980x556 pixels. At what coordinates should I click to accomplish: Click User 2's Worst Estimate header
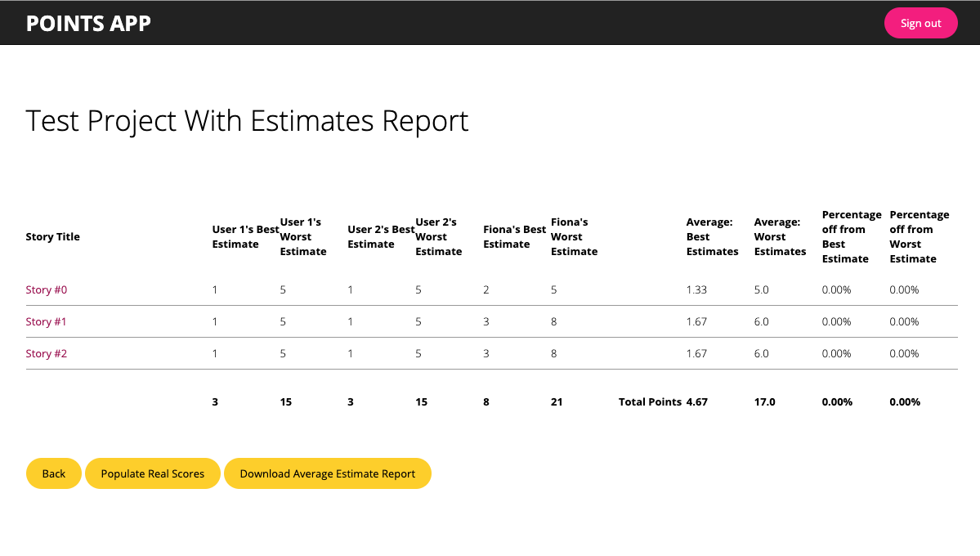click(439, 236)
